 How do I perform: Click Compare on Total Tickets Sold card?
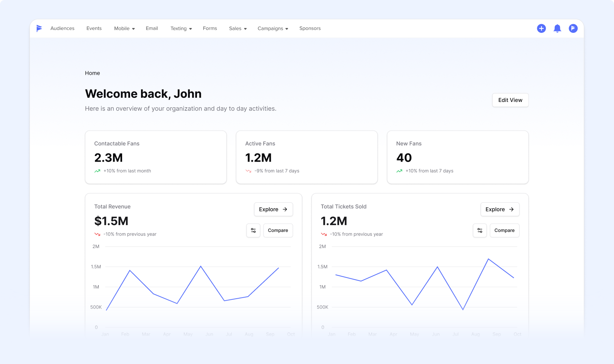[x=504, y=230]
